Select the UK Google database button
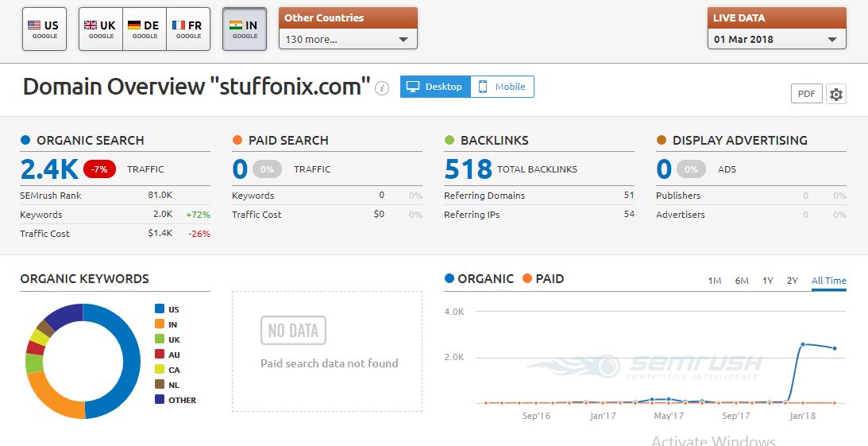This screenshot has height=446, width=868. point(100,29)
